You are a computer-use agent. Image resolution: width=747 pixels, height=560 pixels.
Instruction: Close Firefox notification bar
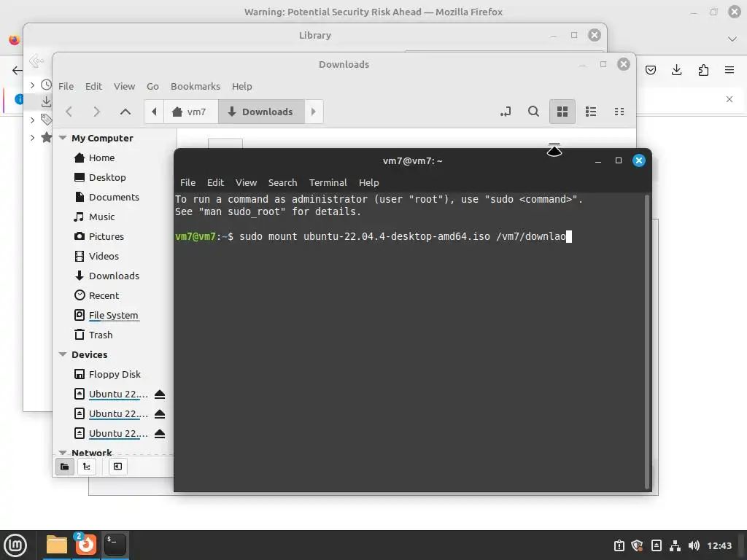(x=729, y=99)
